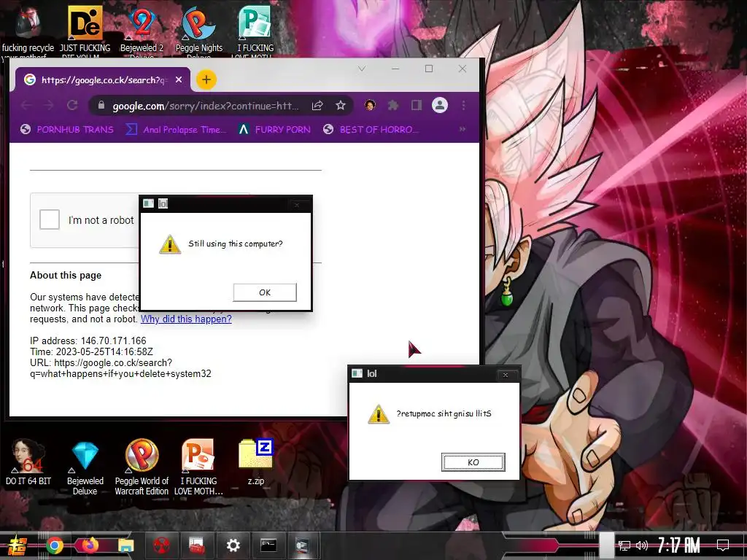The width and height of the screenshot is (747, 560).
Task: Open the FURRY PORN bookmark
Action: (x=274, y=129)
